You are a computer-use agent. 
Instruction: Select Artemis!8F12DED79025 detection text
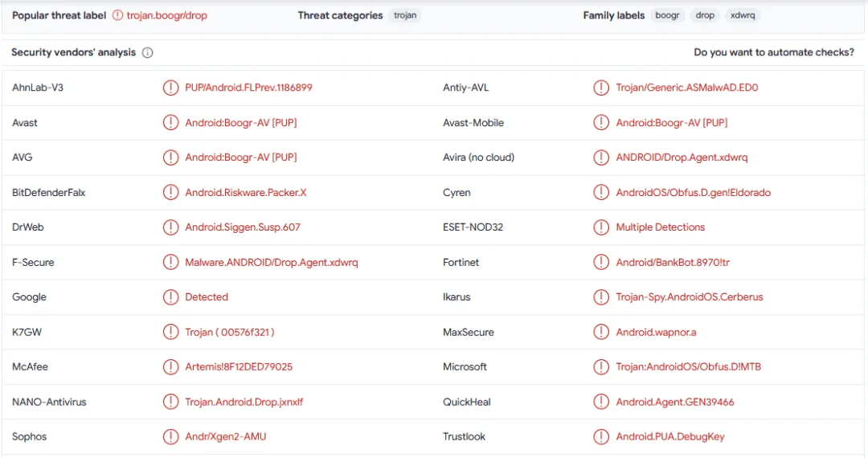239,366
